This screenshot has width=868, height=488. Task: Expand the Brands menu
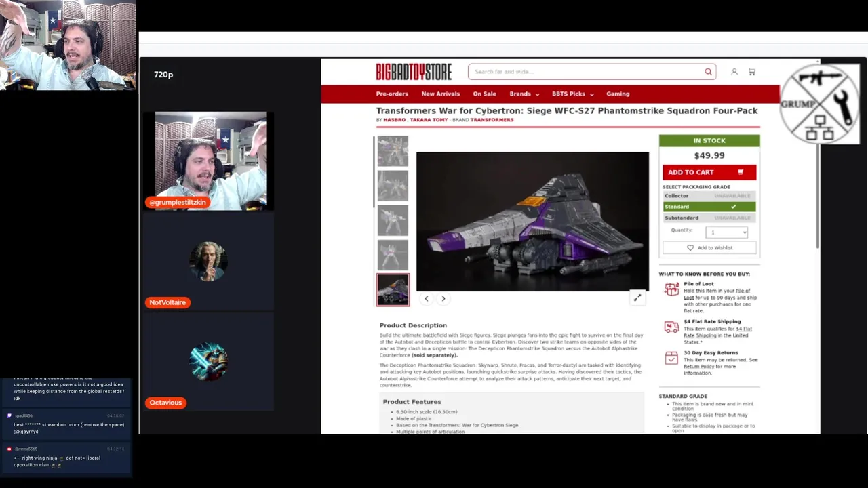coord(524,94)
